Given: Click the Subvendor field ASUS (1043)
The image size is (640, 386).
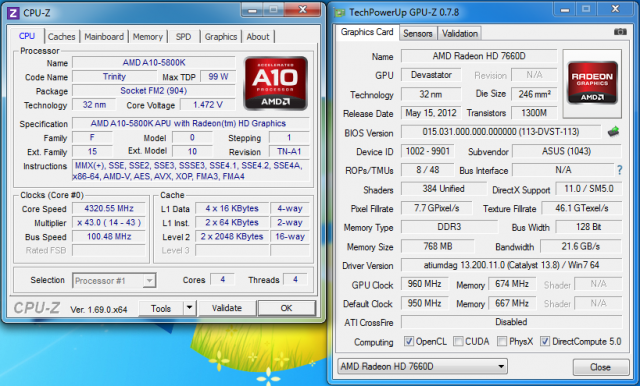Looking at the screenshot, I should [x=567, y=151].
